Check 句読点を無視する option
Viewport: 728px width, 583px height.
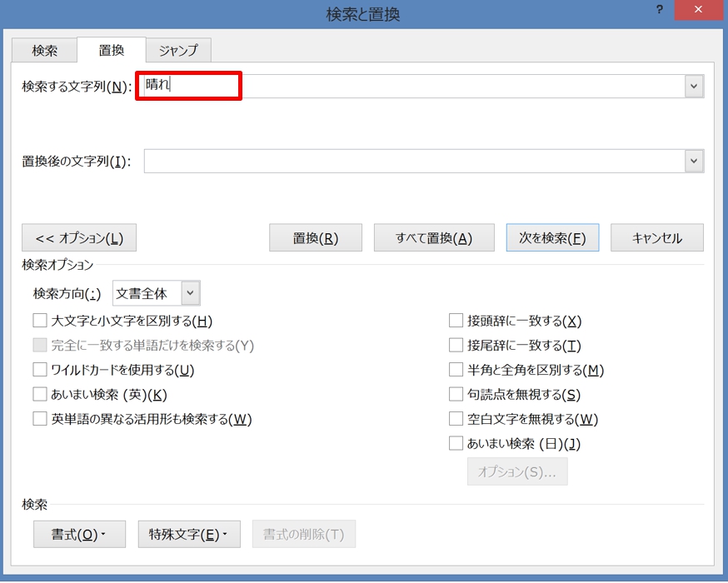[x=456, y=395]
